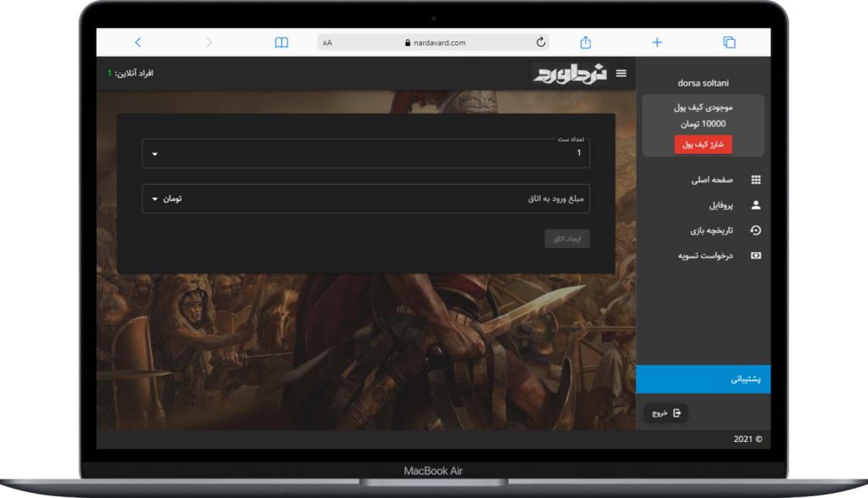This screenshot has height=498, width=868.
Task: Reload the page with refresh icon
Action: [x=541, y=42]
